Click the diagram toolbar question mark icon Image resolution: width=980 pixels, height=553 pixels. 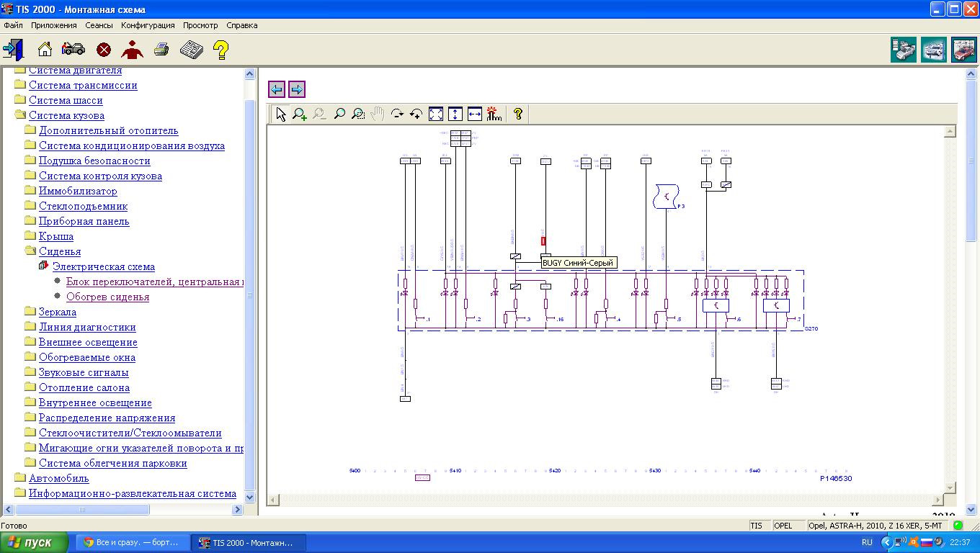click(517, 114)
